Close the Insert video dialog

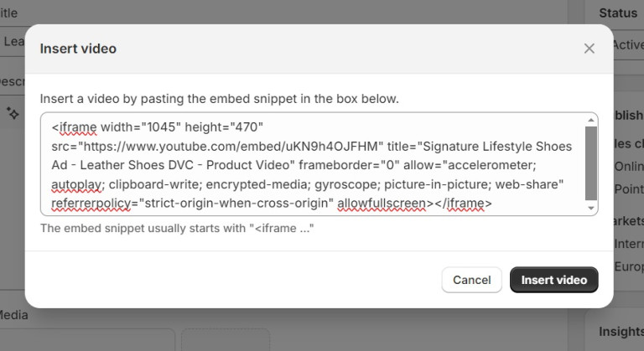(589, 49)
